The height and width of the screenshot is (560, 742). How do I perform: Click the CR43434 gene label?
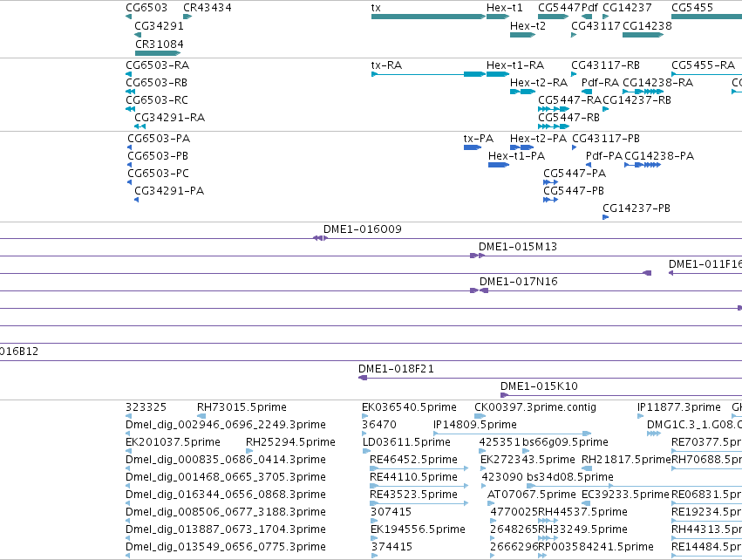tap(208, 8)
